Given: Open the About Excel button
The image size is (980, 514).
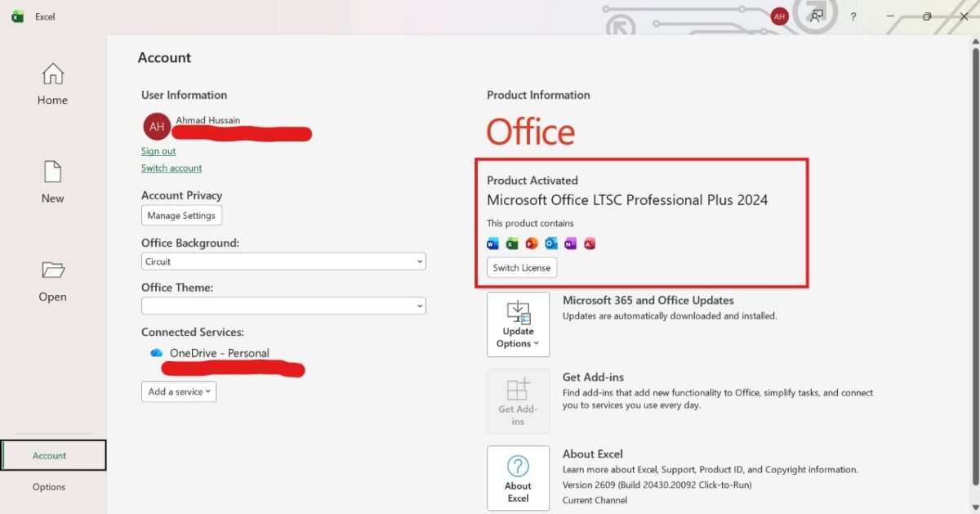Looking at the screenshot, I should pyautogui.click(x=519, y=477).
